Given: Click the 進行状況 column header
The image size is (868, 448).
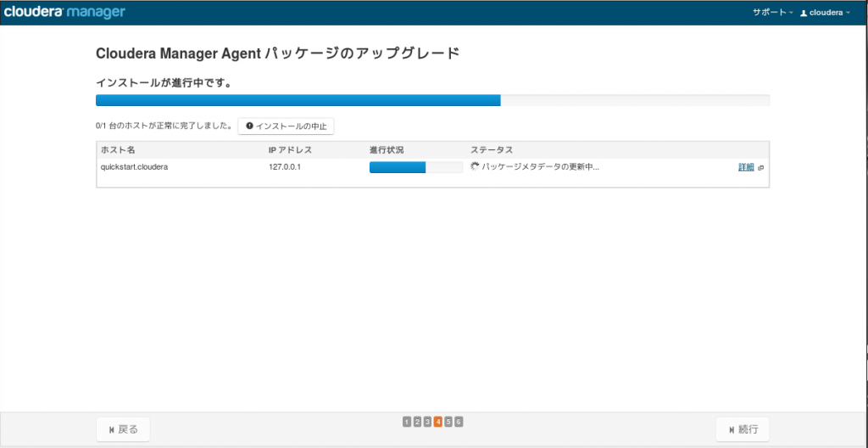Looking at the screenshot, I should (387, 150).
